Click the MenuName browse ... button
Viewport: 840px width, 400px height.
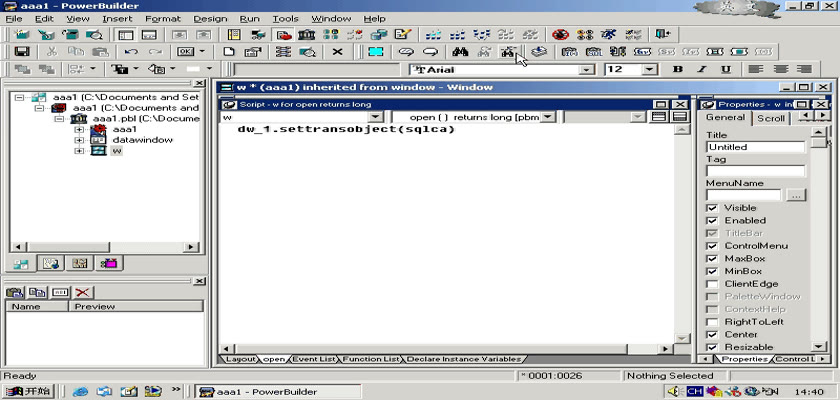[796, 195]
